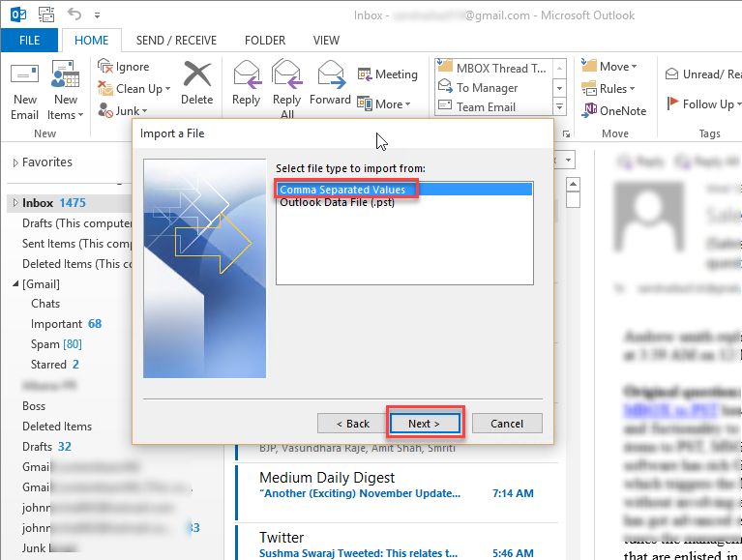Switch to the HOME tab
Screen dimensions: 742x560
pos(91,41)
